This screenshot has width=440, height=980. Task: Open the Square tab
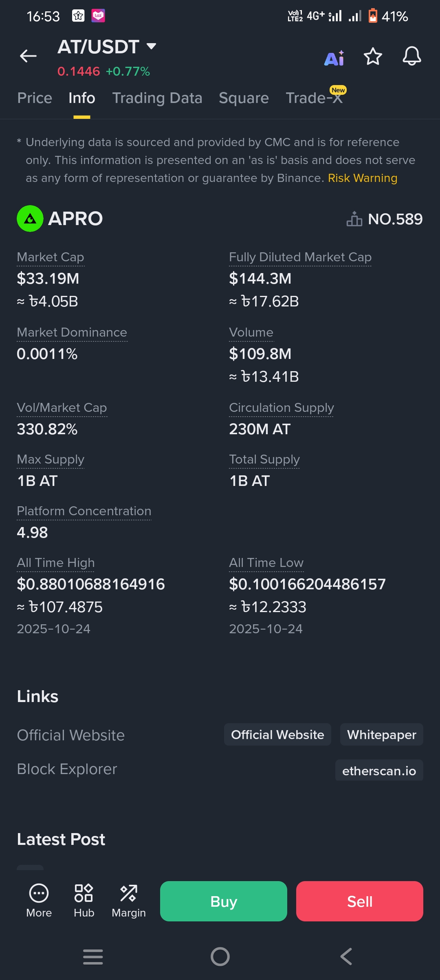point(244,98)
